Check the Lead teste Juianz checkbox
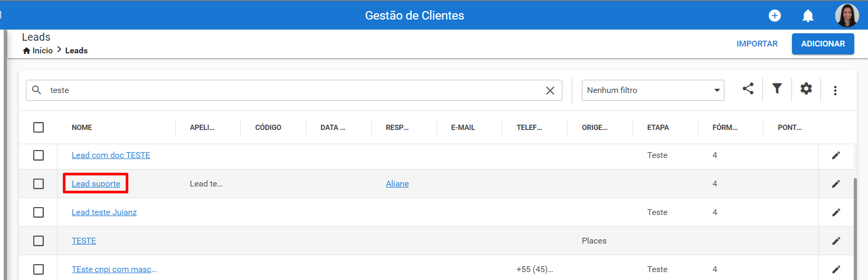The height and width of the screenshot is (280, 868). point(39,212)
